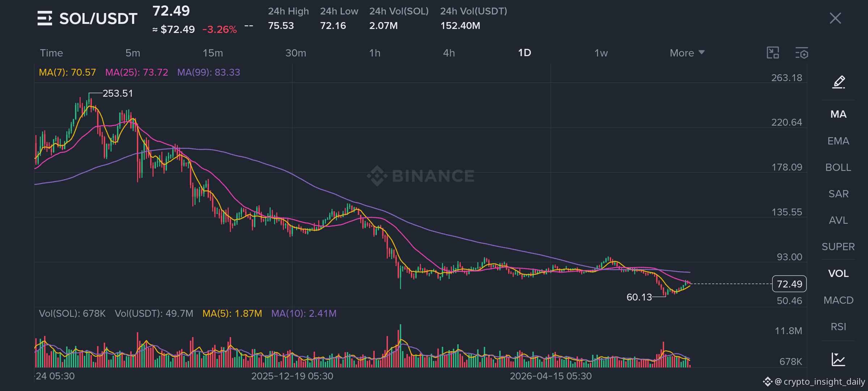Select the drawing pencil tool

tap(839, 82)
